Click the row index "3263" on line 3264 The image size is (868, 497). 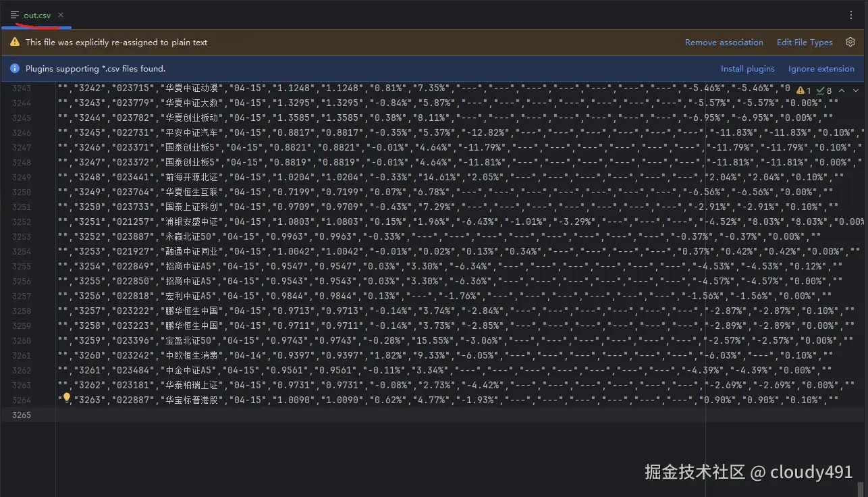(89, 400)
